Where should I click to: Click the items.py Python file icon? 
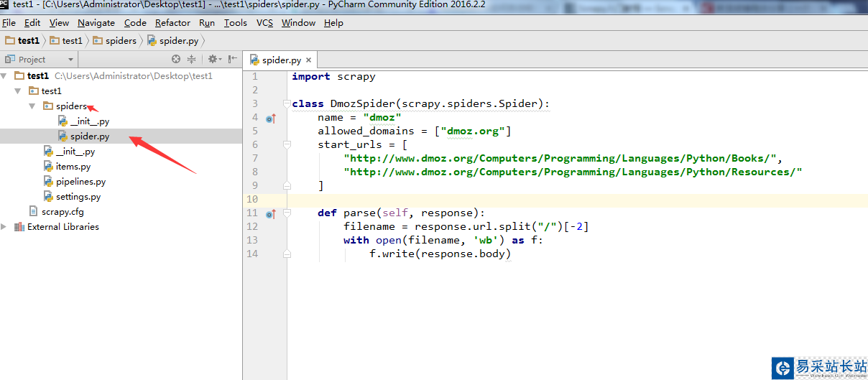[48, 167]
